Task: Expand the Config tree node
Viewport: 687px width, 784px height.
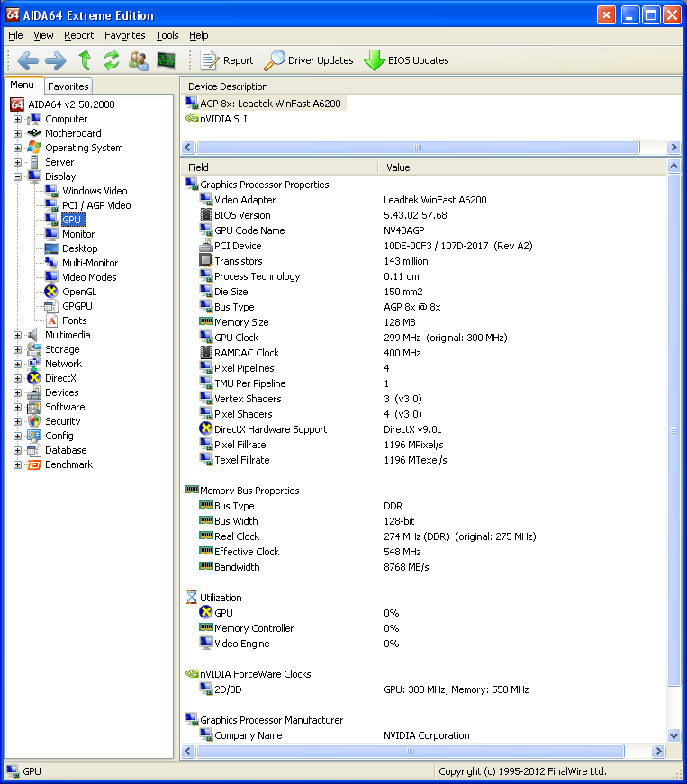Action: coord(17,436)
